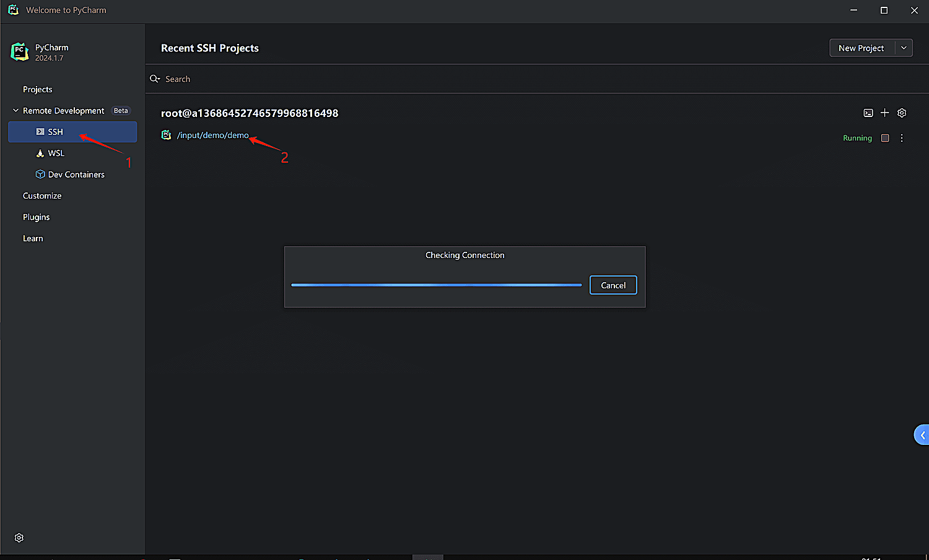Close the Welcome to PyCharm window
929x560 pixels.
coord(914,10)
